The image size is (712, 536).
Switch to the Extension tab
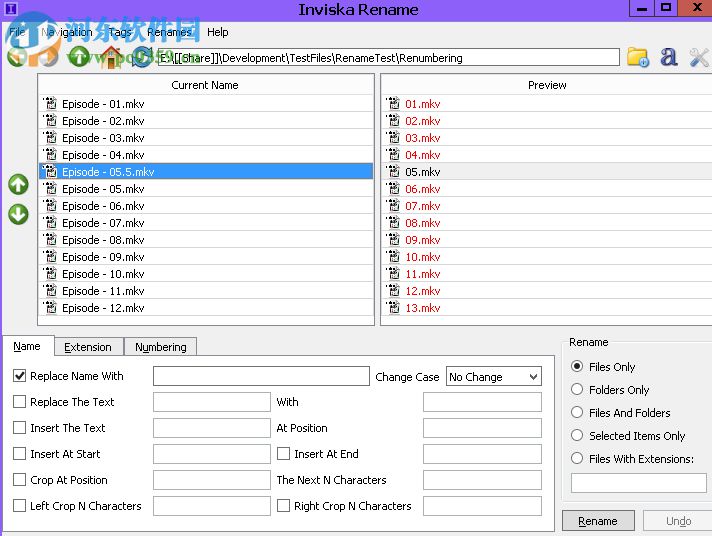[88, 347]
